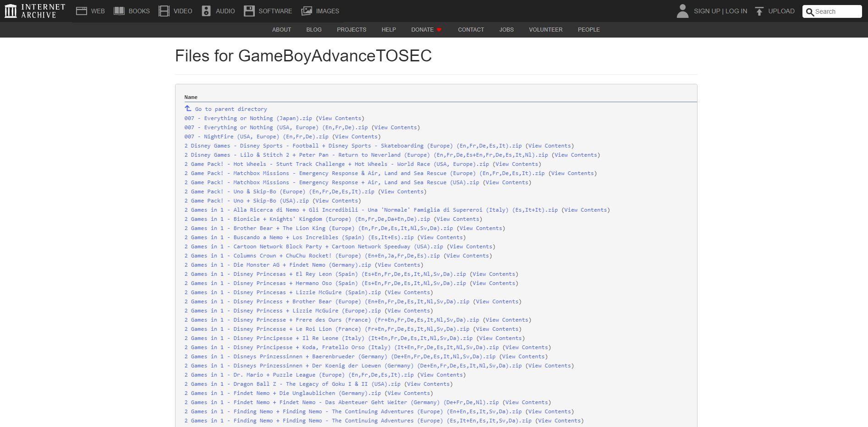Click the LOG IN link

click(x=736, y=11)
